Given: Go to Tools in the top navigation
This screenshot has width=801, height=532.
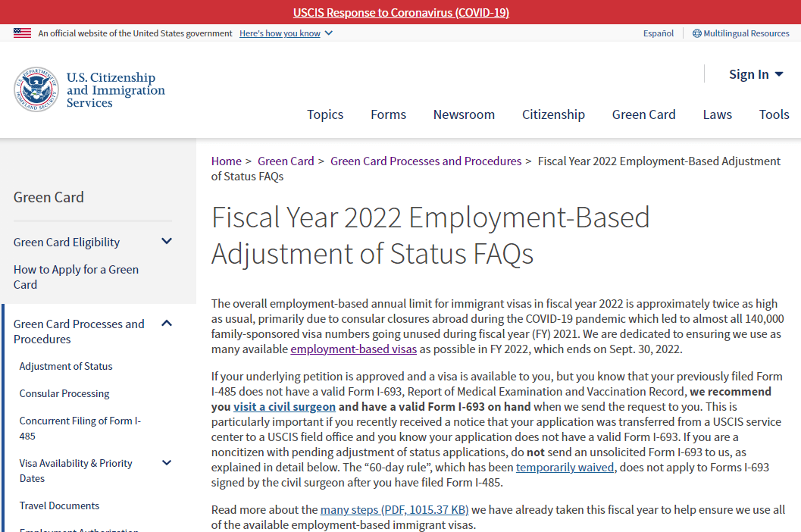Looking at the screenshot, I should (774, 114).
